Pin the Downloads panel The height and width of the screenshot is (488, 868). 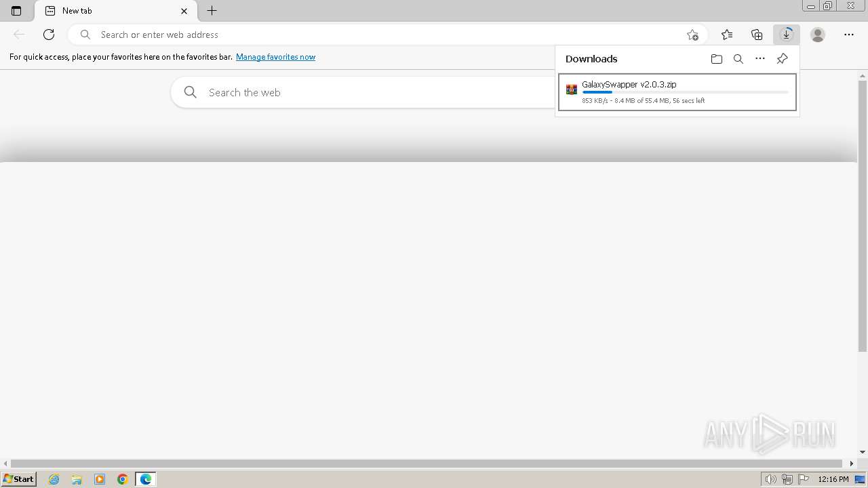782,59
